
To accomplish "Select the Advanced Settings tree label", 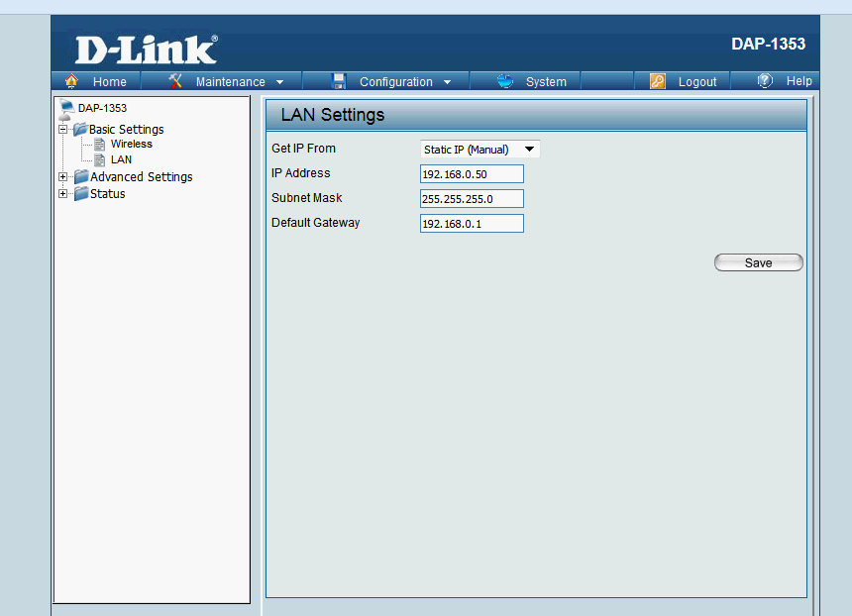I will [142, 177].
